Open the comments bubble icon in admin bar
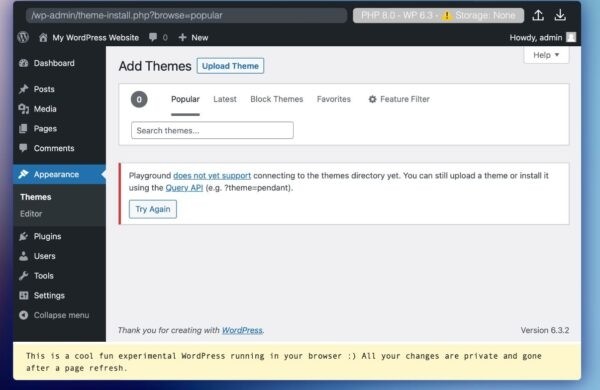Image resolution: width=600 pixels, height=390 pixels. [x=153, y=37]
